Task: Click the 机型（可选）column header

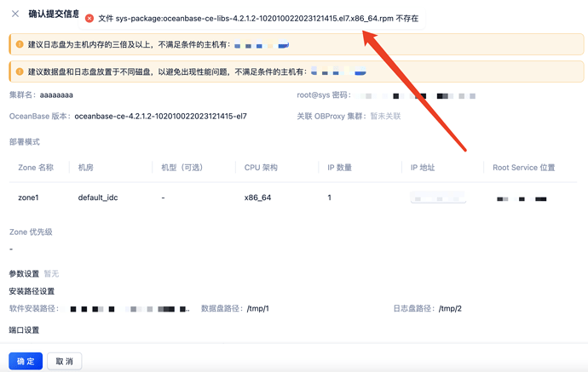Action: coord(182,168)
